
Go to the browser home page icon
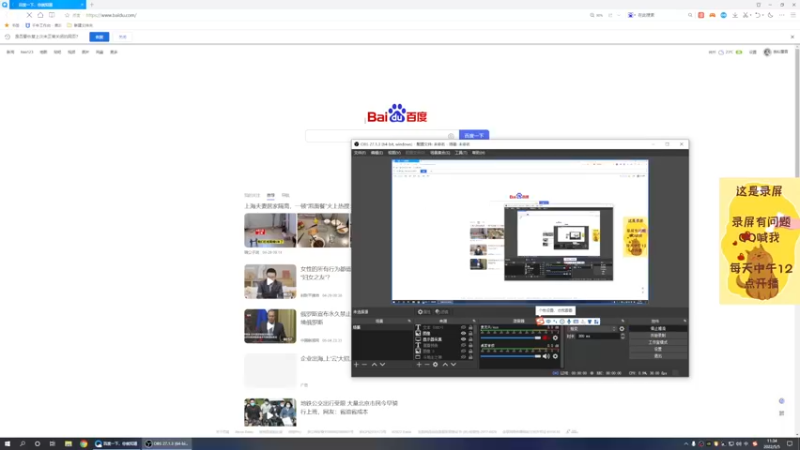click(x=40, y=15)
